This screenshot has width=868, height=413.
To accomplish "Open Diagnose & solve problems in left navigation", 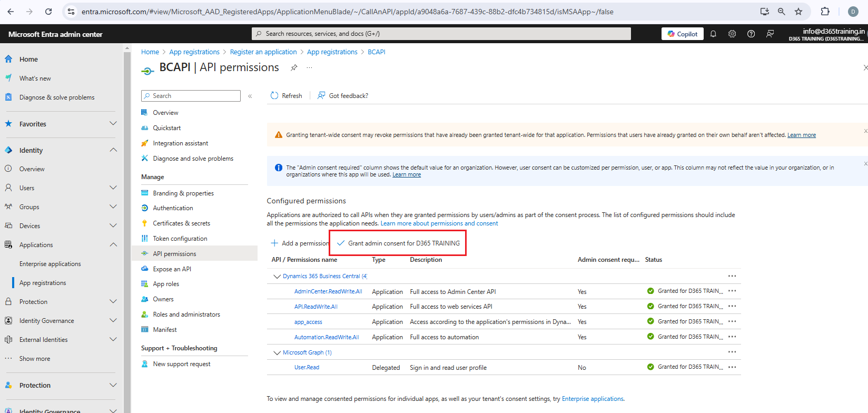I will coord(57,97).
